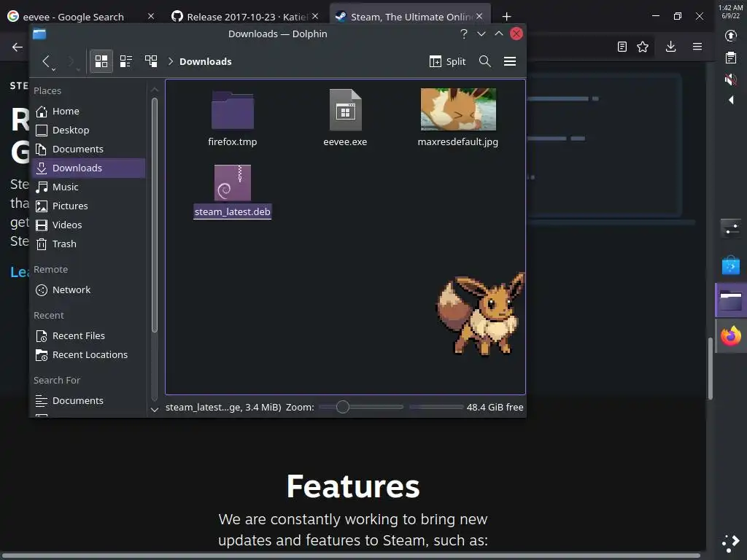The height and width of the screenshot is (560, 747).
Task: Click Downloads breadcrumb in location bar
Action: pyautogui.click(x=205, y=61)
